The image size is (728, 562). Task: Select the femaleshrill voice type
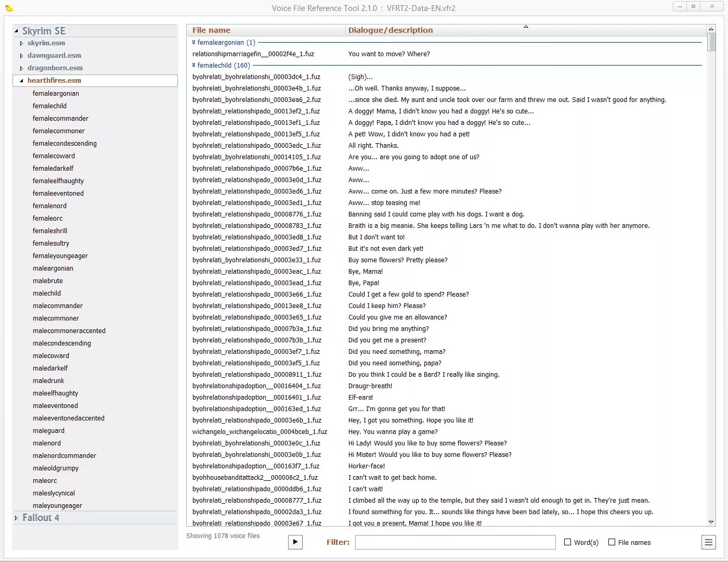tap(50, 231)
